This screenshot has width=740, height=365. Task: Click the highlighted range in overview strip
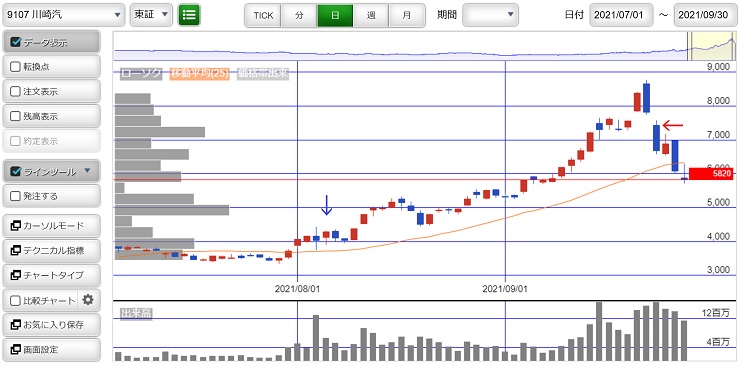(x=713, y=46)
